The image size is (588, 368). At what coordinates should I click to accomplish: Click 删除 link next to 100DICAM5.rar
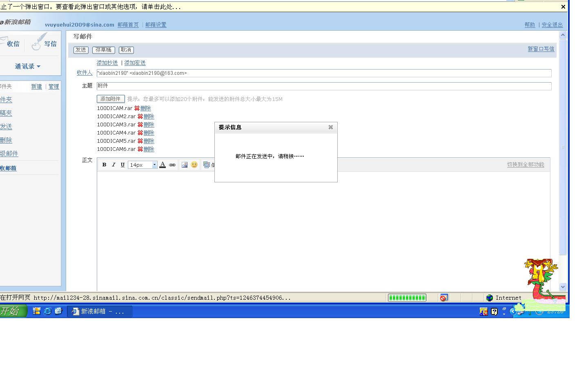pos(149,141)
